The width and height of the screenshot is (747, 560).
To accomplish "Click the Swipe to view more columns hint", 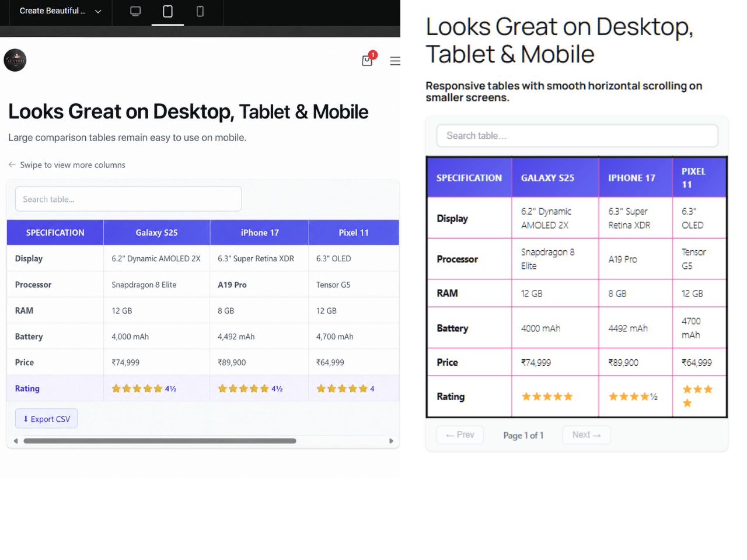I will click(x=67, y=165).
